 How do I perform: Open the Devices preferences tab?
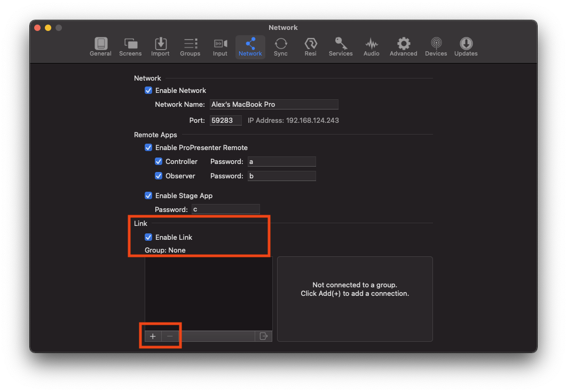coord(436,46)
